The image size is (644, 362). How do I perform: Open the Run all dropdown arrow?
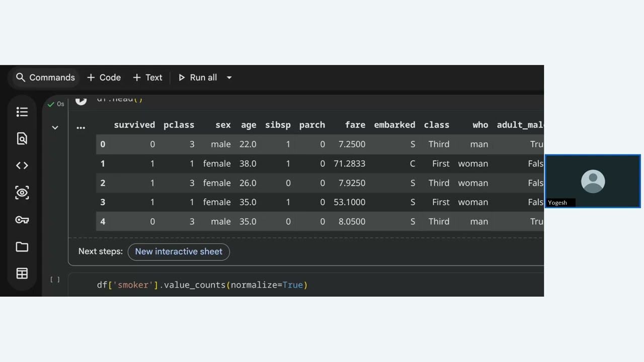click(x=229, y=77)
